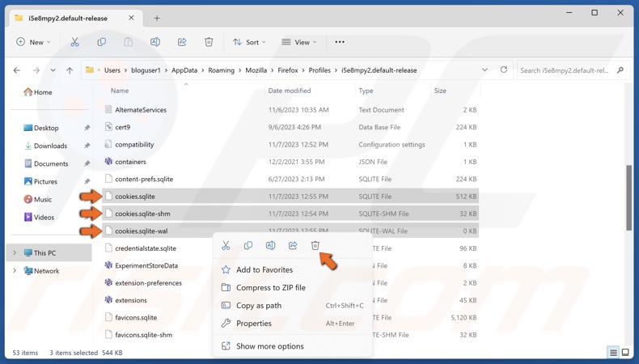Click the Cut scissors icon in context menu

(x=226, y=246)
